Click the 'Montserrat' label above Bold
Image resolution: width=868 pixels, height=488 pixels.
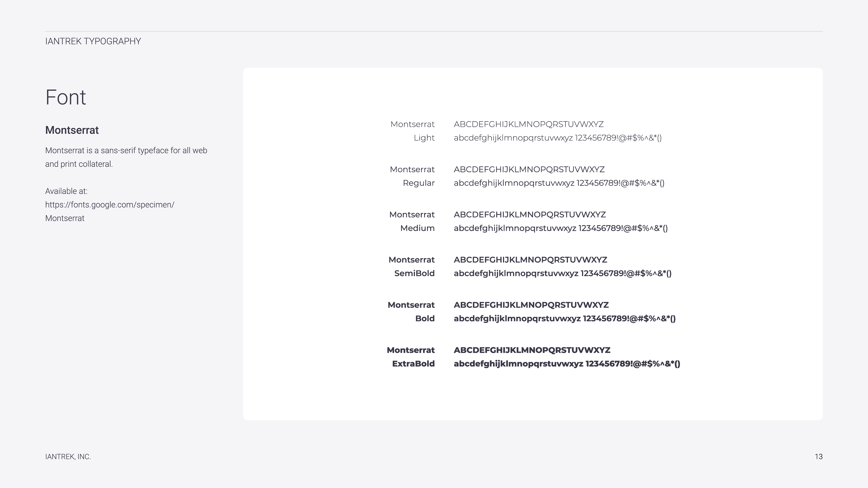click(x=411, y=305)
